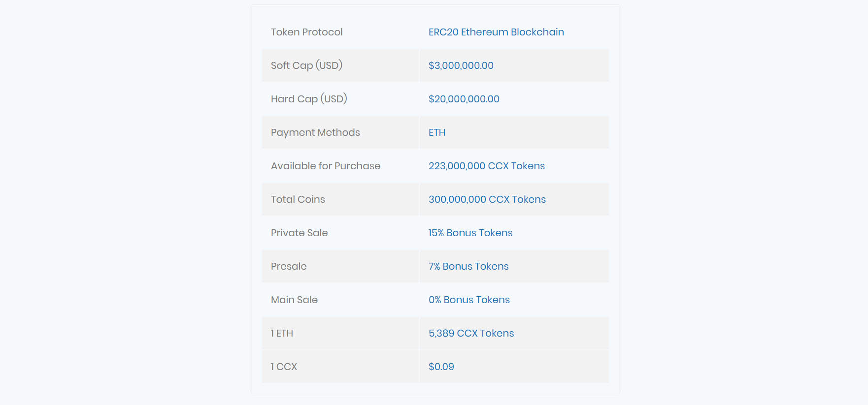Click the Soft Cap (USD) label
868x405 pixels.
306,65
